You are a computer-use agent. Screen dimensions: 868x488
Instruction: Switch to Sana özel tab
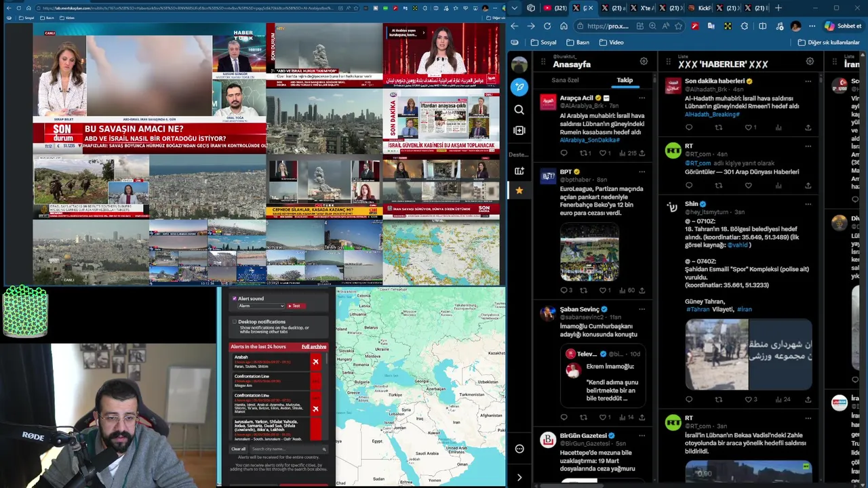(x=566, y=80)
